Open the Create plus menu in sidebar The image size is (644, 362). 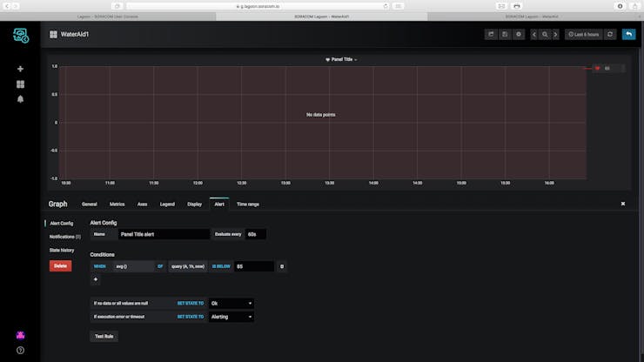tap(20, 69)
